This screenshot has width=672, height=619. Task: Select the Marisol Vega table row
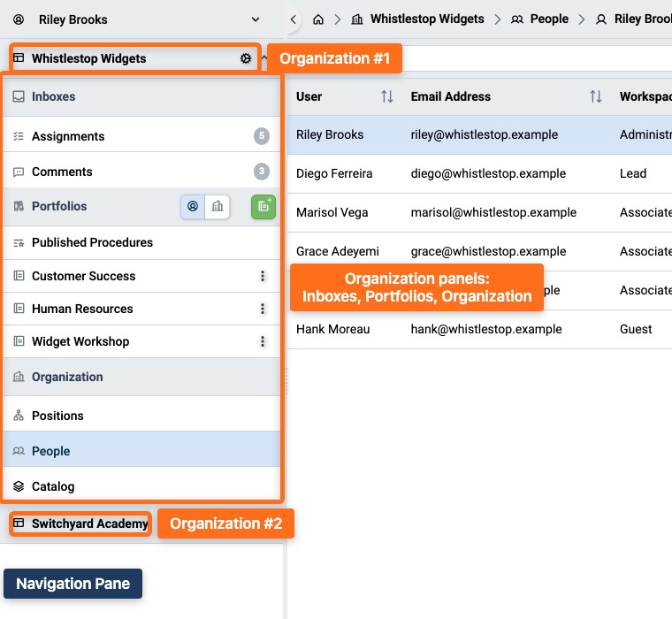479,212
